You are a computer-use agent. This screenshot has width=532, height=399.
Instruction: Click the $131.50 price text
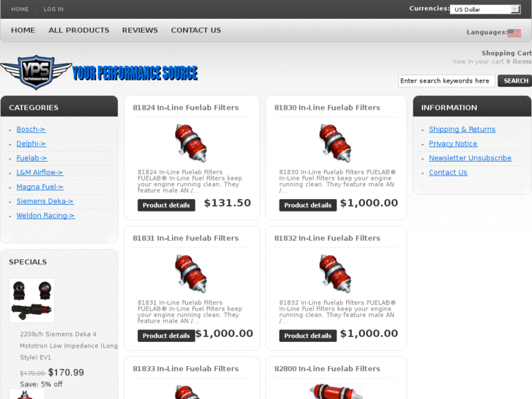coord(228,203)
